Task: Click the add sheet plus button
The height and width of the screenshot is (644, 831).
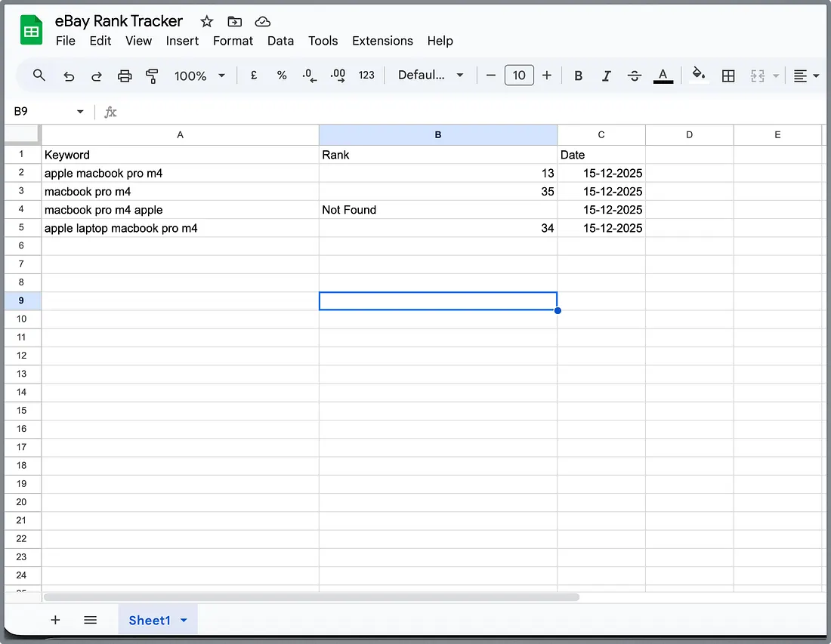Action: (55, 620)
